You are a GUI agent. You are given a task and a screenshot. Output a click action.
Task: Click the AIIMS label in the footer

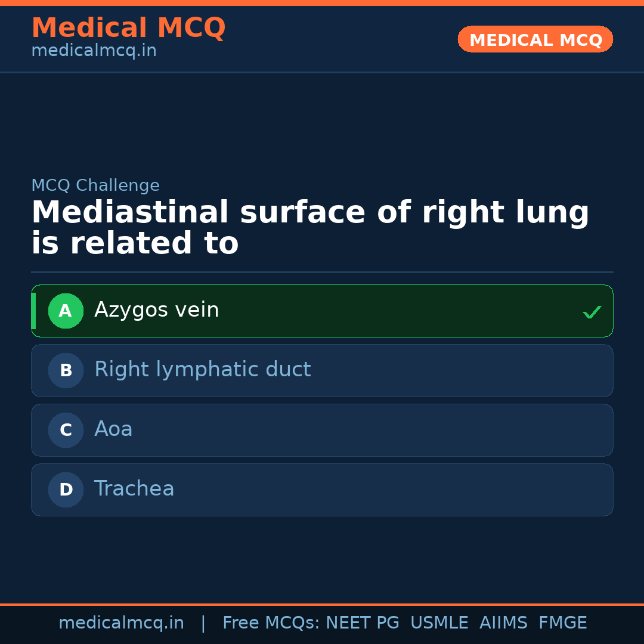click(504, 623)
